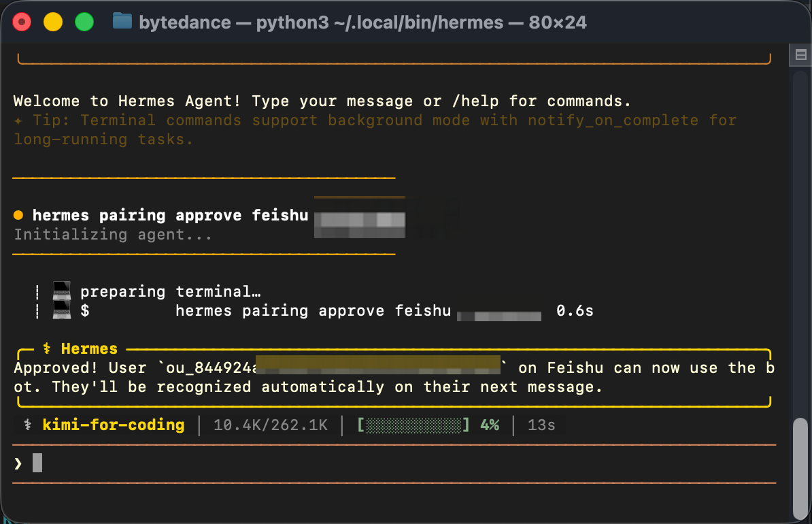Close the Hermes terminal window

22,22
